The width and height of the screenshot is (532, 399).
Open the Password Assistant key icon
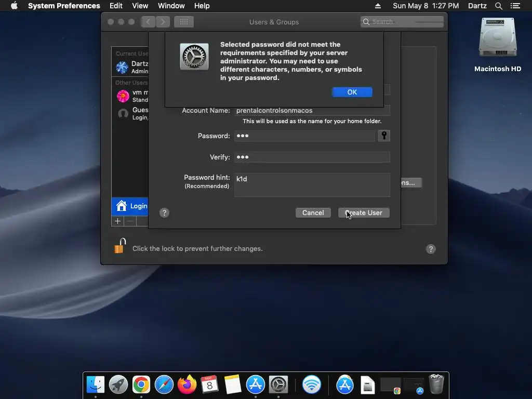[x=384, y=136]
